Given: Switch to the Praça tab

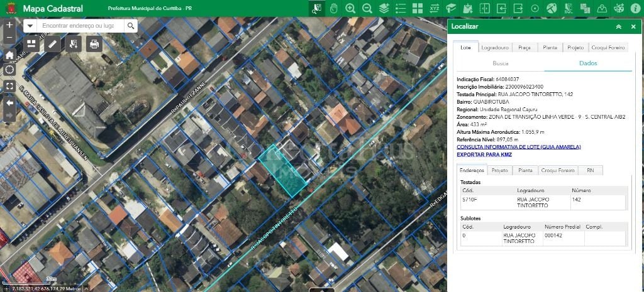Looking at the screenshot, I should tap(525, 48).
